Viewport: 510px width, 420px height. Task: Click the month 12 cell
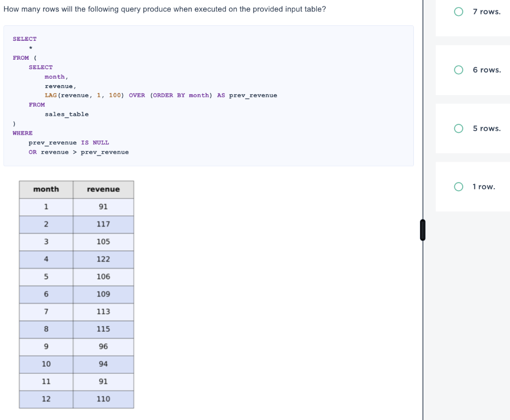[46, 400]
